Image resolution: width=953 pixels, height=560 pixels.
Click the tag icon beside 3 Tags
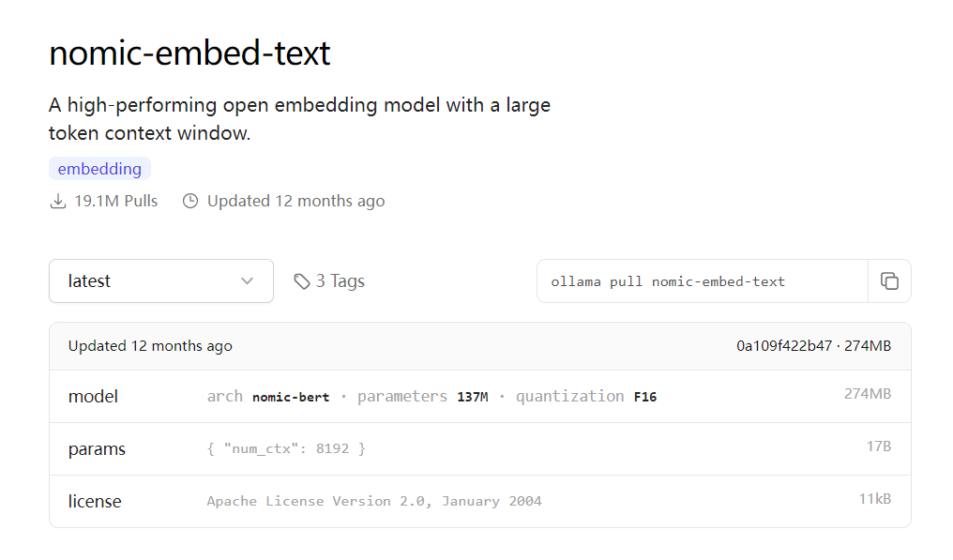coord(301,281)
